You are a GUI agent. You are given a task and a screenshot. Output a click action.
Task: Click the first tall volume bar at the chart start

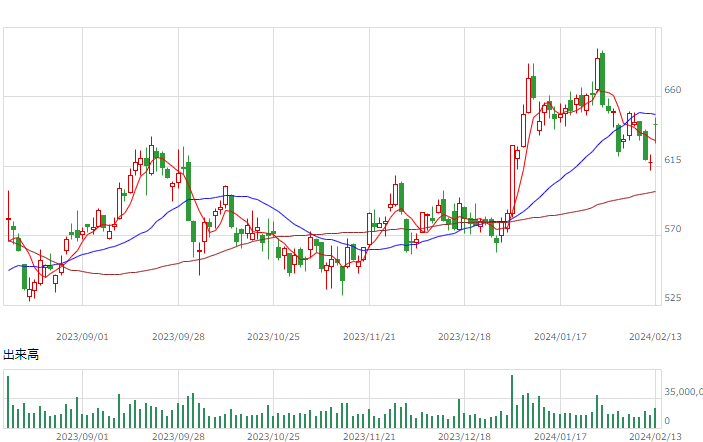(8, 402)
